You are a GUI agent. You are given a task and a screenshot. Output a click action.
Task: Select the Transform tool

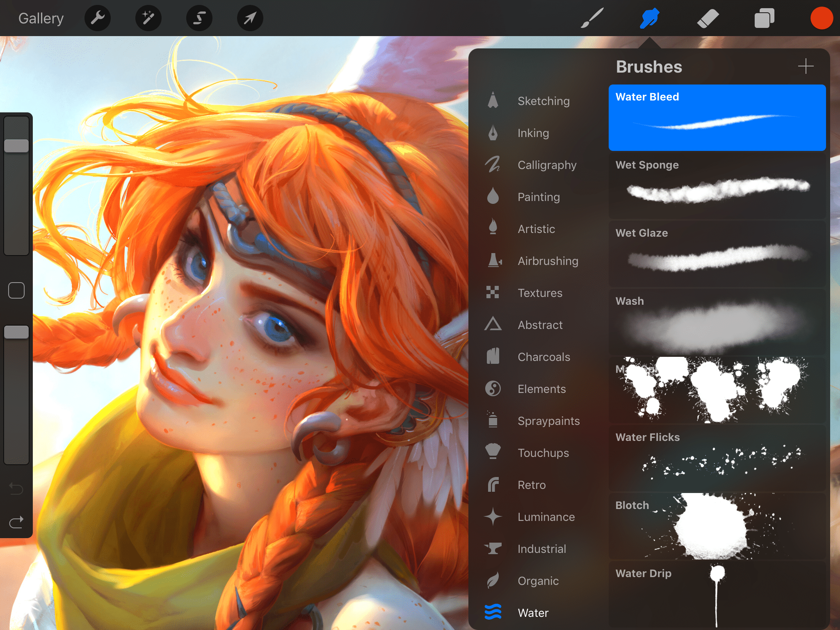[249, 18]
